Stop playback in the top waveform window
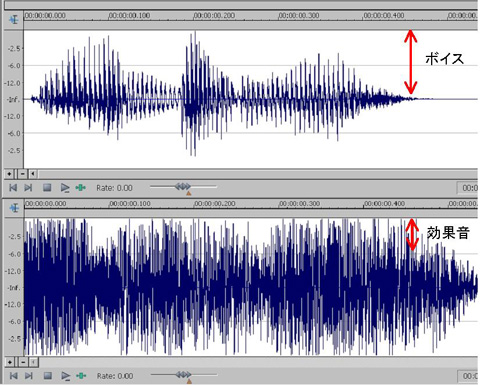Screen dimensions: 480x385 pos(47,188)
